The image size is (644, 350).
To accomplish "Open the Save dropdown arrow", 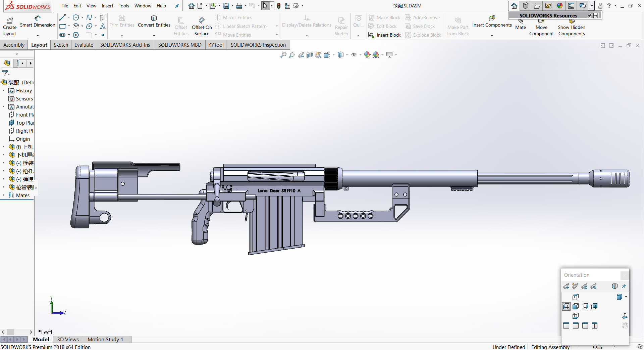I will click(x=232, y=6).
